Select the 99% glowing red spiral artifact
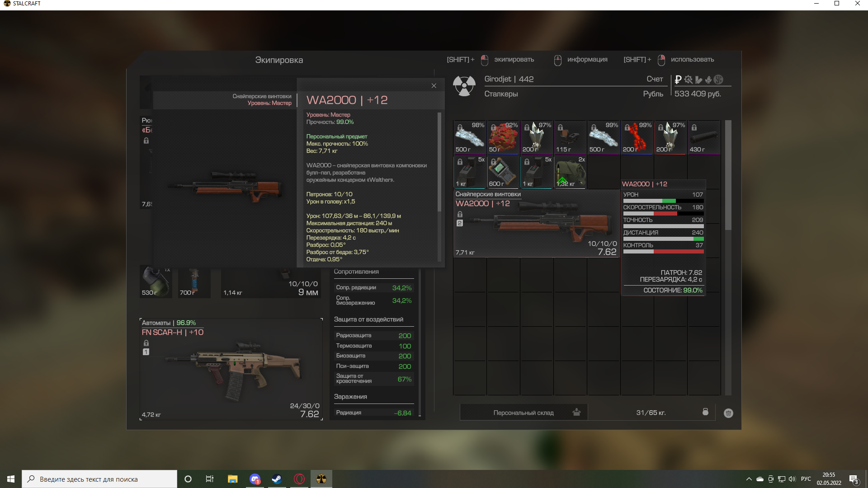This screenshot has height=488, width=868. 637,137
